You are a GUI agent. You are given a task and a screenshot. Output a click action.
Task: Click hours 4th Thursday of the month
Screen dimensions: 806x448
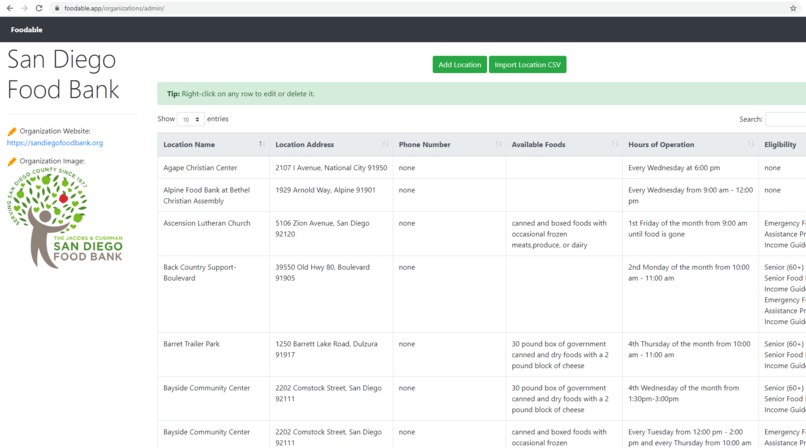[x=689, y=349]
